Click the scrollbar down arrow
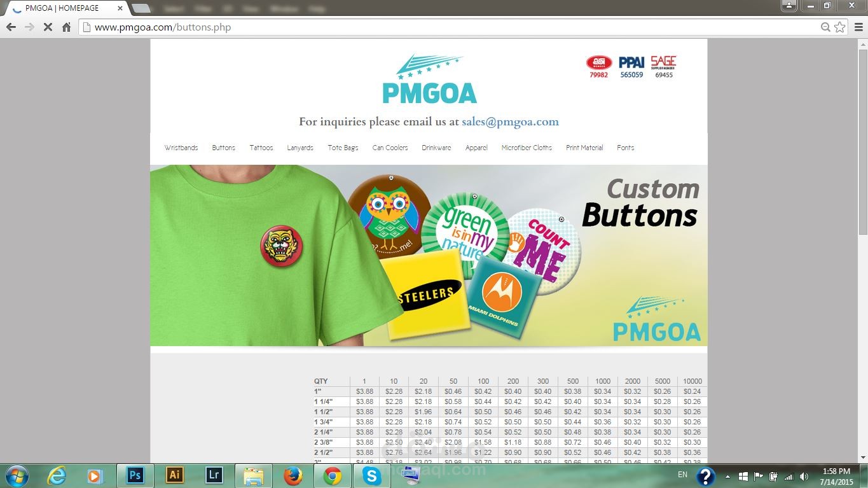Screen dimensions: 868x488 pyautogui.click(x=862, y=457)
